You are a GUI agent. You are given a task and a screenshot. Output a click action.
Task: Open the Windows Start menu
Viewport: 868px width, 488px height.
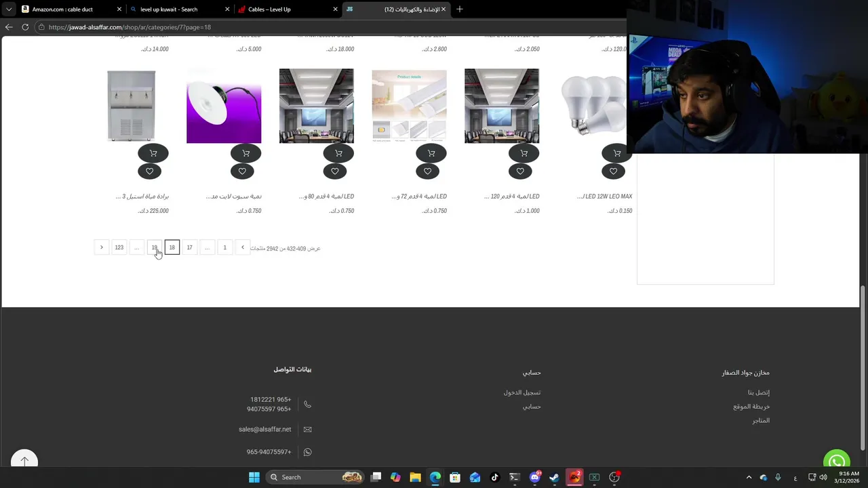tap(254, 477)
